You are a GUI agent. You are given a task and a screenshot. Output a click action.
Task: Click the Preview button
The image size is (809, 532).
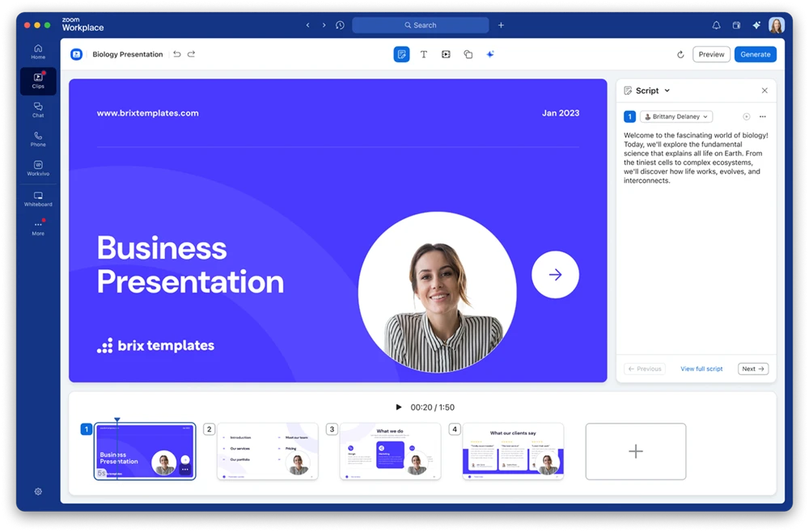pyautogui.click(x=711, y=54)
